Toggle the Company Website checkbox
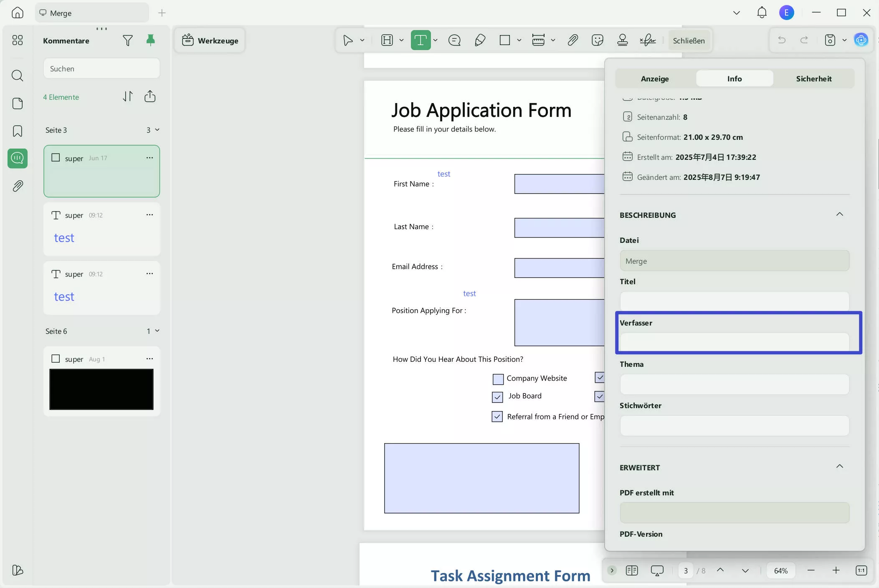The width and height of the screenshot is (879, 588). (498, 379)
